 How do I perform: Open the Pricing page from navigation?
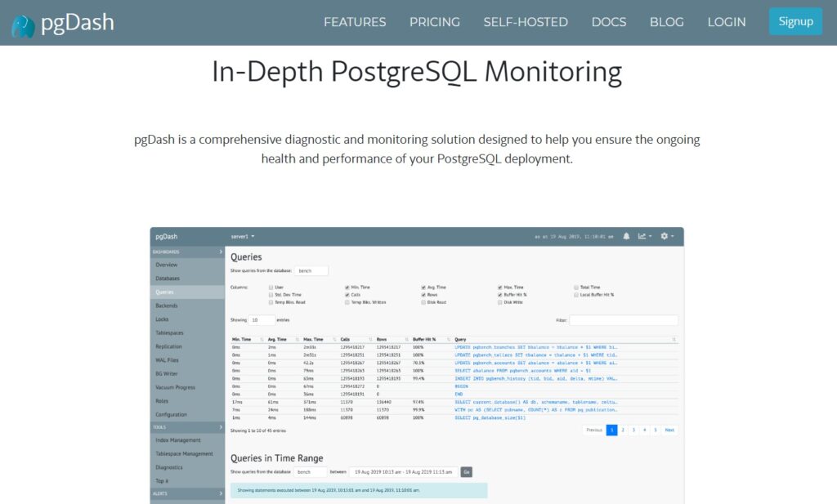434,22
